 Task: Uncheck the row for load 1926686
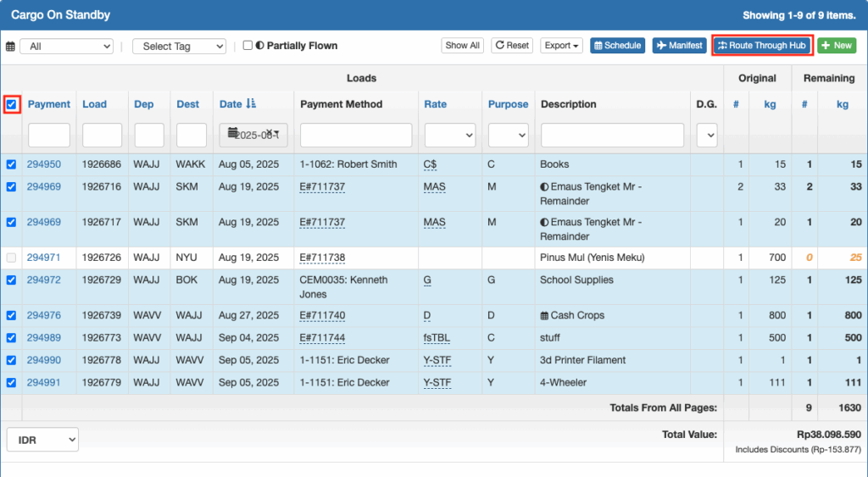(12, 164)
